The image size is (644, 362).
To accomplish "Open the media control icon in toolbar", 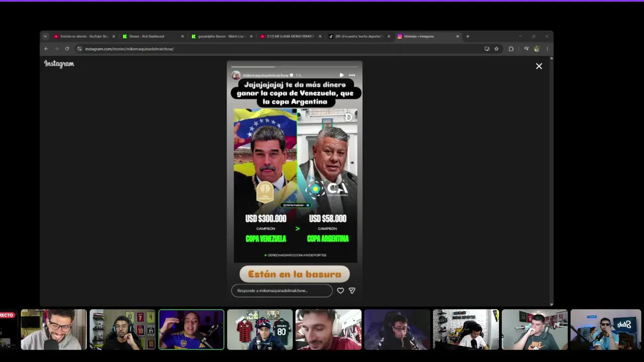I will [x=526, y=49].
